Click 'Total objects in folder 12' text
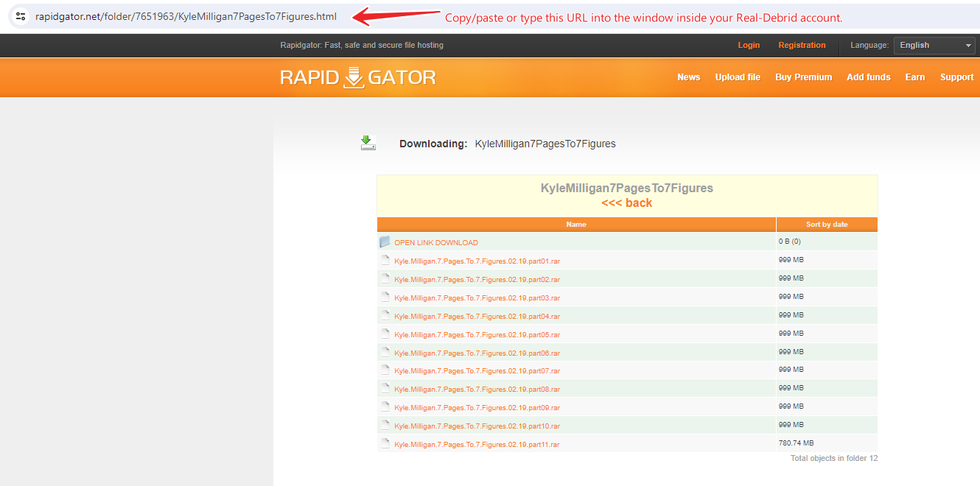The width and height of the screenshot is (980, 486). pos(834,458)
